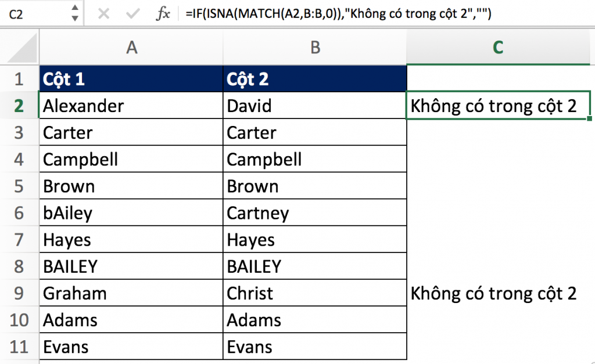This screenshot has width=595, height=364.
Task: Click the cancel (X) formula icon
Action: [x=104, y=14]
